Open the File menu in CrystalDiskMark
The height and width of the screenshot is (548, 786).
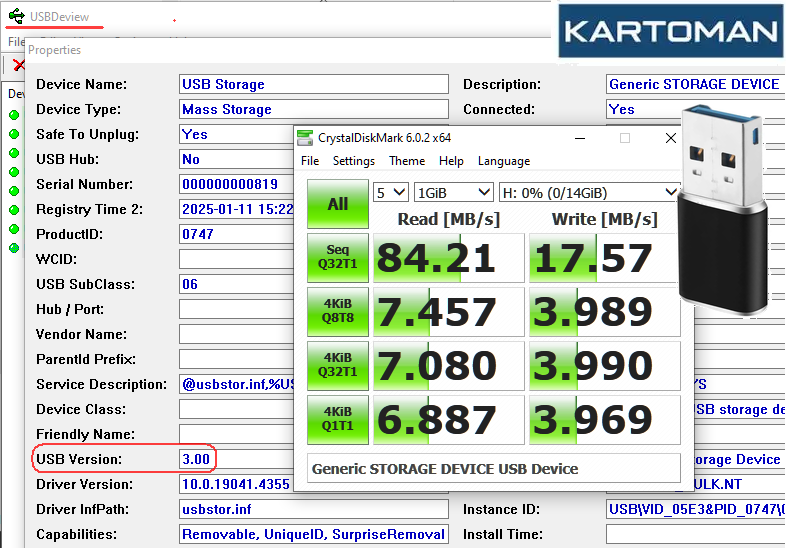click(x=310, y=161)
